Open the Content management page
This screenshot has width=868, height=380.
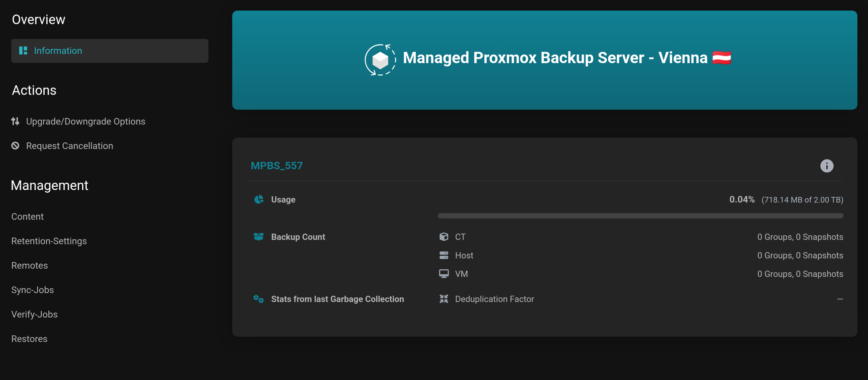27,216
